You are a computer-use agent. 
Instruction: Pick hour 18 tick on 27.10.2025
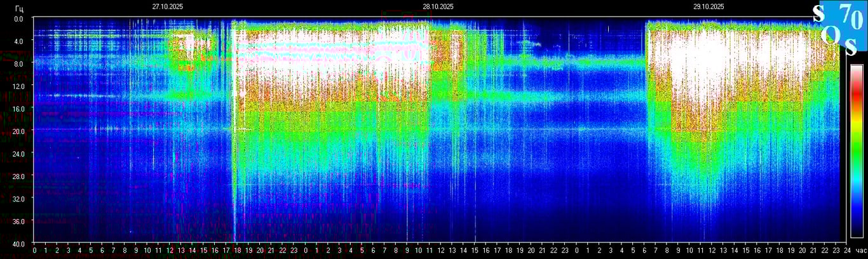(237, 251)
